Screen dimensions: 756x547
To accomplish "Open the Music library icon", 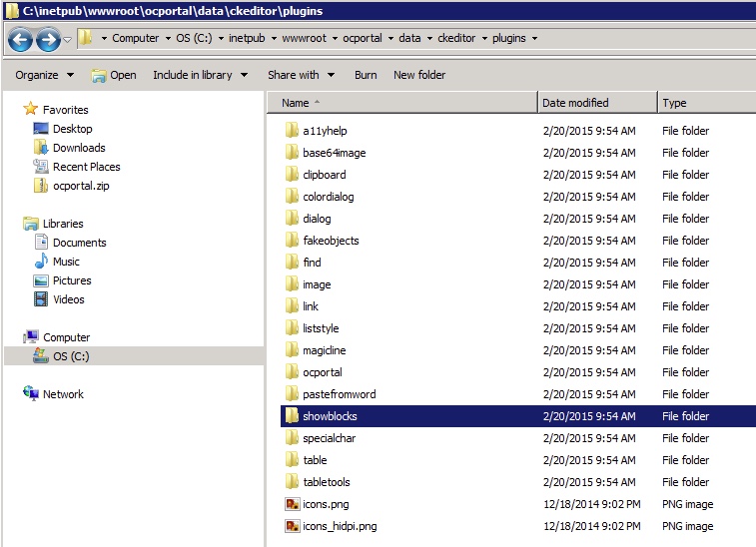I will point(41,262).
